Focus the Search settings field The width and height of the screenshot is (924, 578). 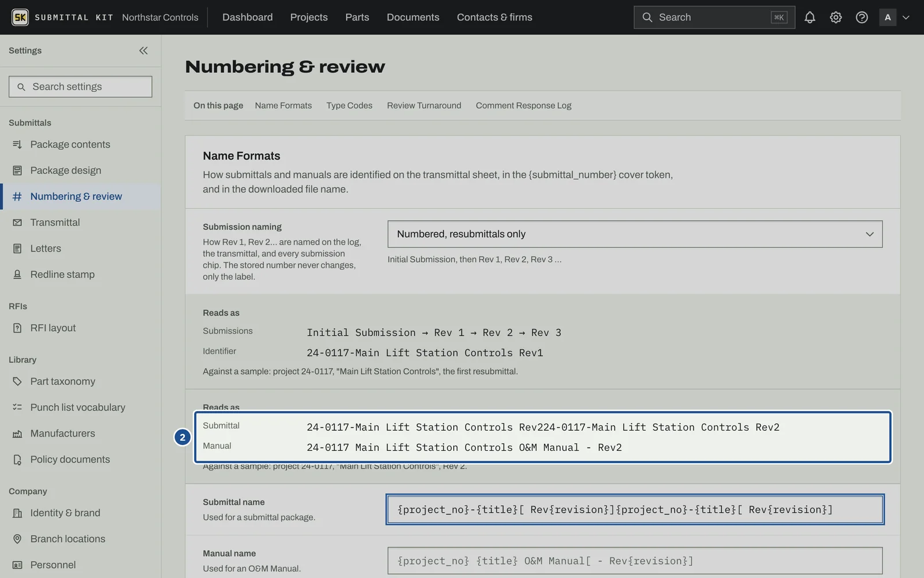coord(80,87)
